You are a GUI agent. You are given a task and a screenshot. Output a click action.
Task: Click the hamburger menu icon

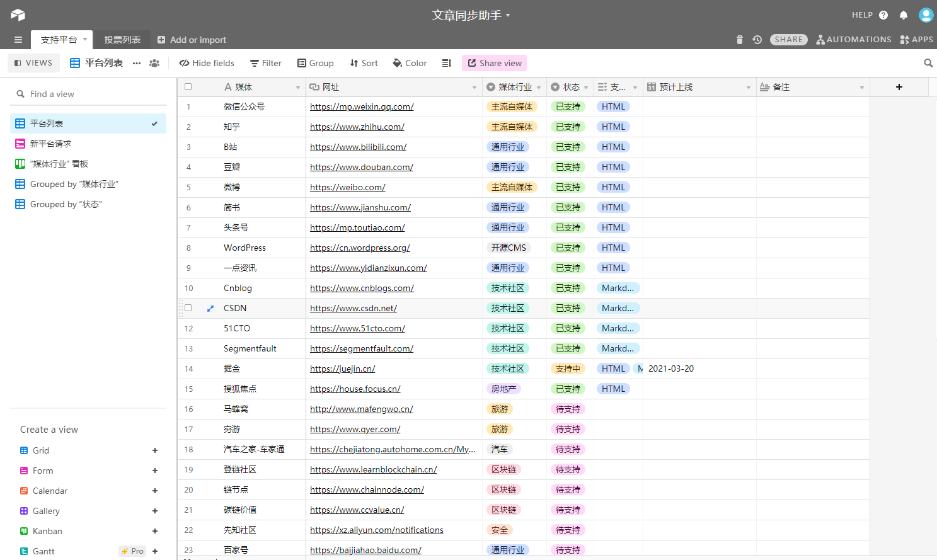(18, 40)
